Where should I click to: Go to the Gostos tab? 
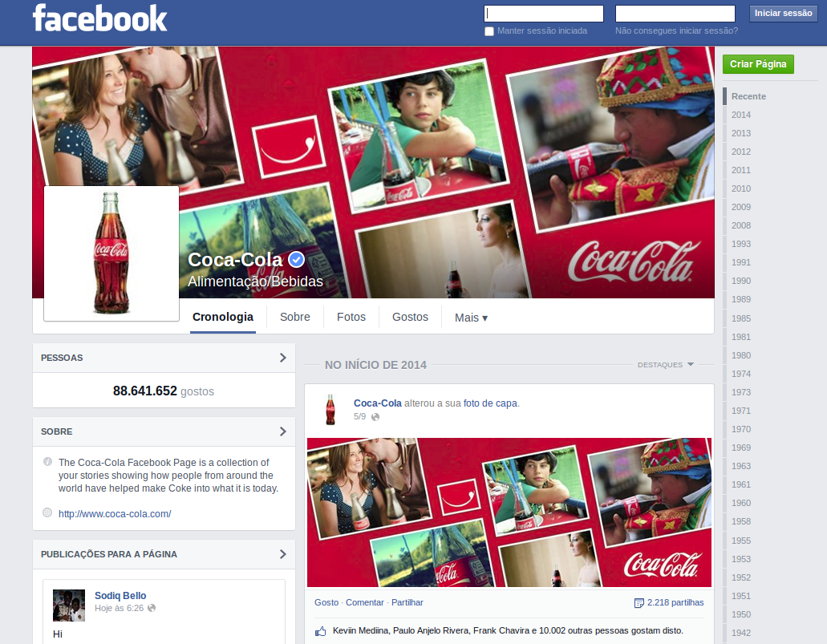click(411, 317)
